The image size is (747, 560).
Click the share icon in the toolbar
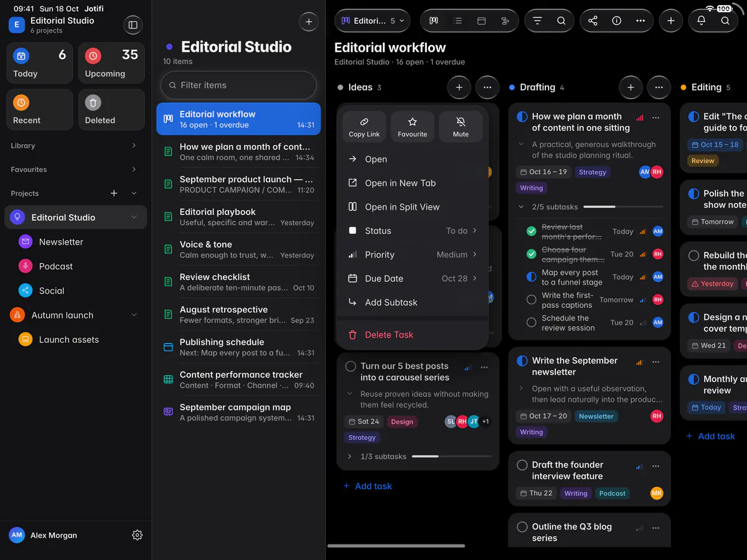(593, 21)
